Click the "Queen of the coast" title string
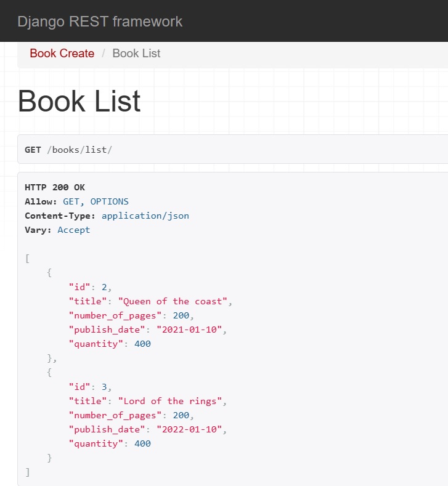Screen dimensions: 448x486 (173, 301)
